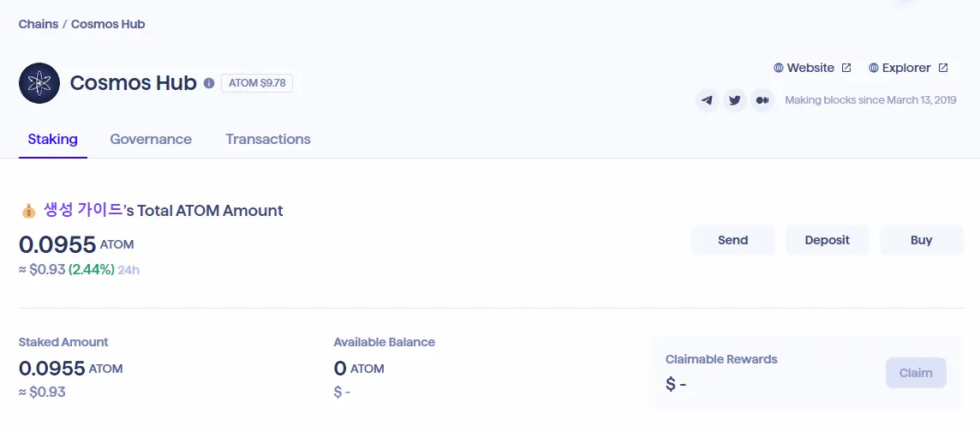The width and height of the screenshot is (980, 432).
Task: Open the Cosmos Hub Telegram channel icon
Action: pyautogui.click(x=707, y=100)
